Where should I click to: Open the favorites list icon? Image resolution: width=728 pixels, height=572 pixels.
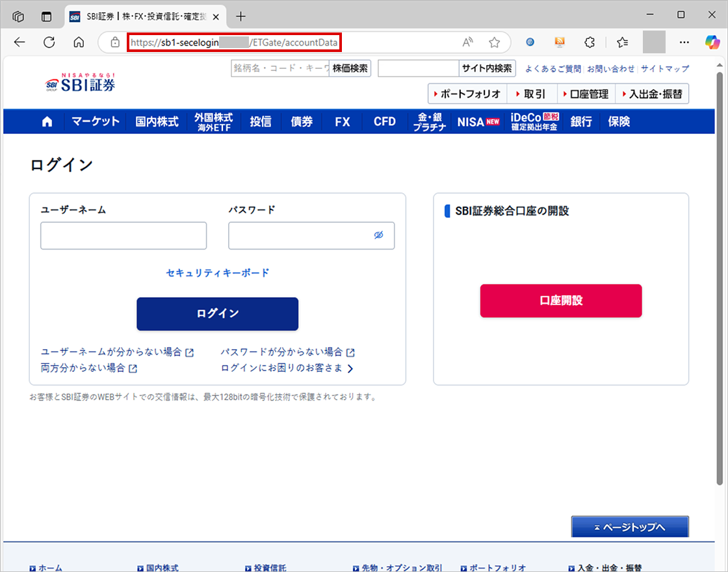click(x=623, y=42)
